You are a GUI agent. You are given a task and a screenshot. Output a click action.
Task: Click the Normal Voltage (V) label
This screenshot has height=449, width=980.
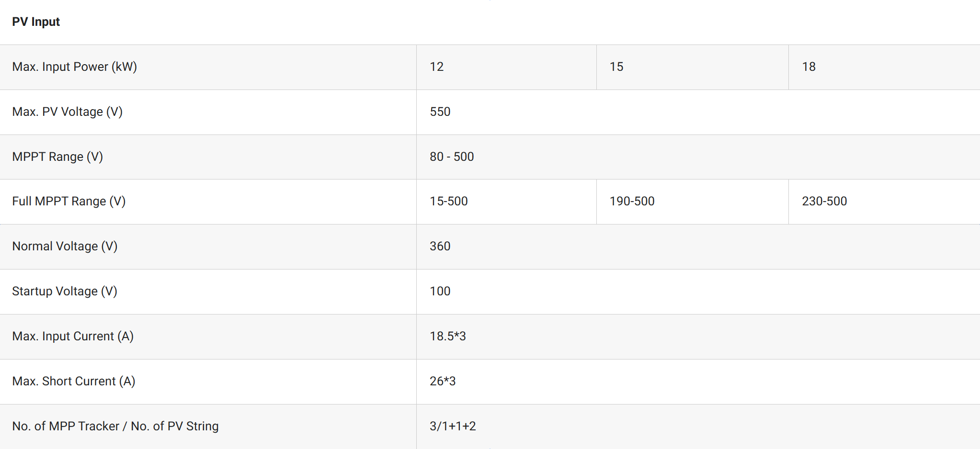(65, 246)
